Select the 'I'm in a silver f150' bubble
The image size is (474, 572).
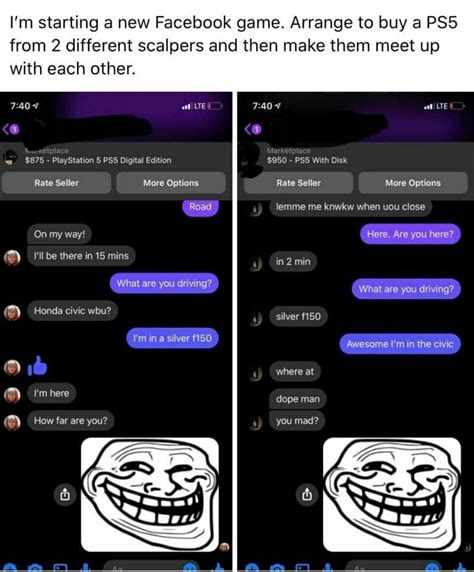pyautogui.click(x=172, y=338)
